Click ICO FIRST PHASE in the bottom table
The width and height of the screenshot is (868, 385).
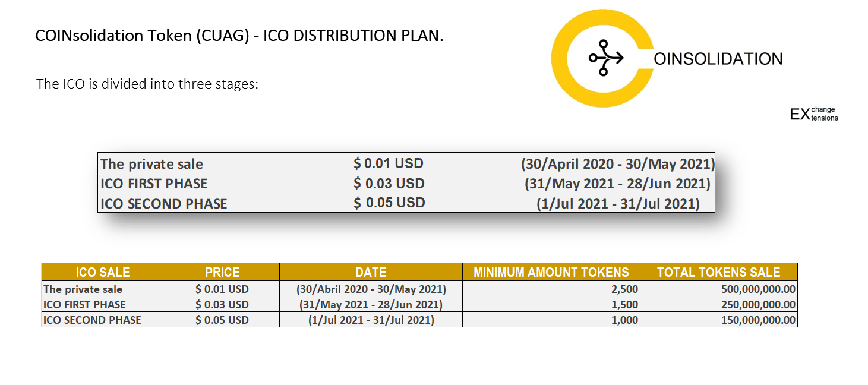click(84, 305)
